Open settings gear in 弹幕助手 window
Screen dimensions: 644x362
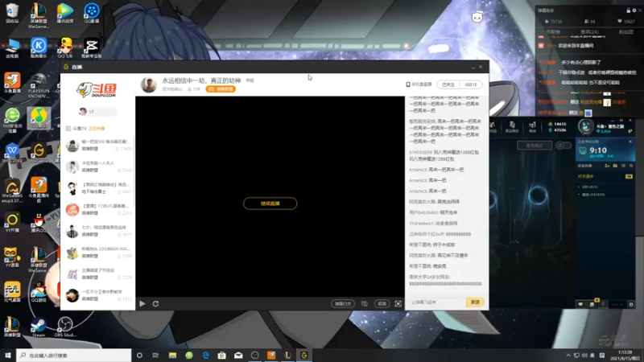point(634,10)
